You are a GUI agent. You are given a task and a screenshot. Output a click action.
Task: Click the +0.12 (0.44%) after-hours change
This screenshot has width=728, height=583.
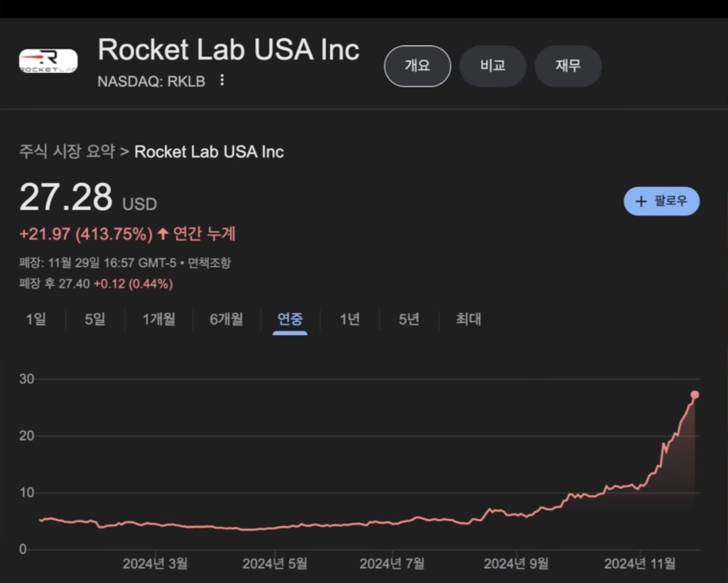coord(133,284)
